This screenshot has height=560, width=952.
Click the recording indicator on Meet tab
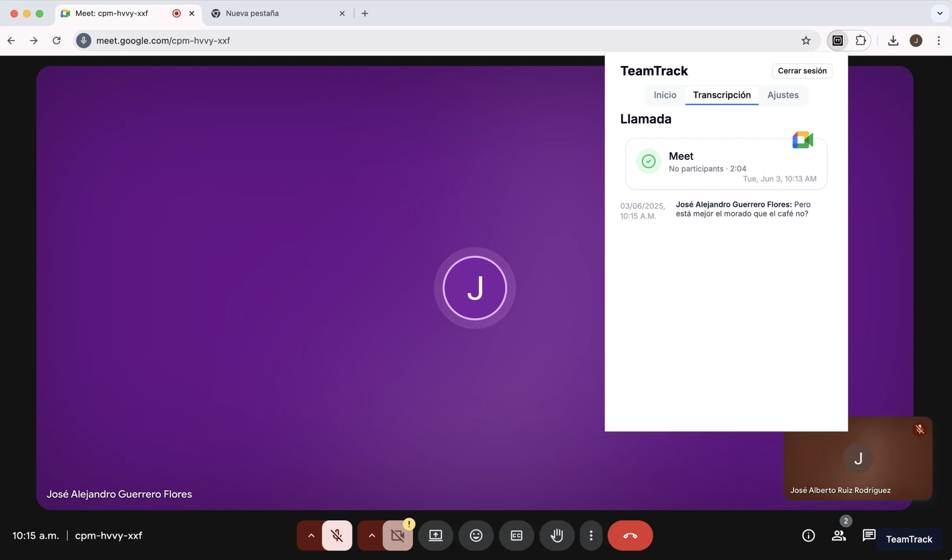coord(176,14)
